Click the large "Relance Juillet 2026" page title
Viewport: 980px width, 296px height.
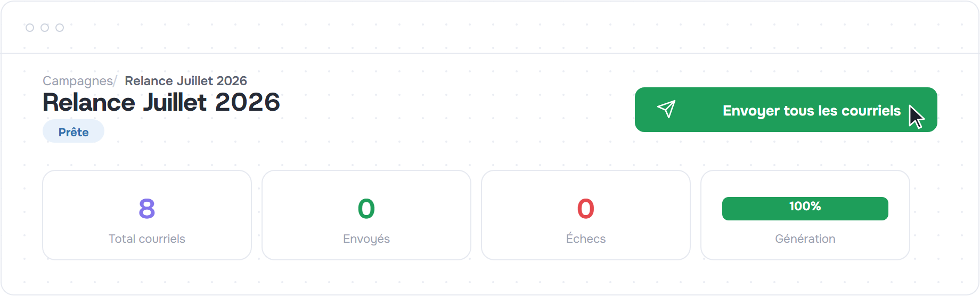[x=161, y=102]
